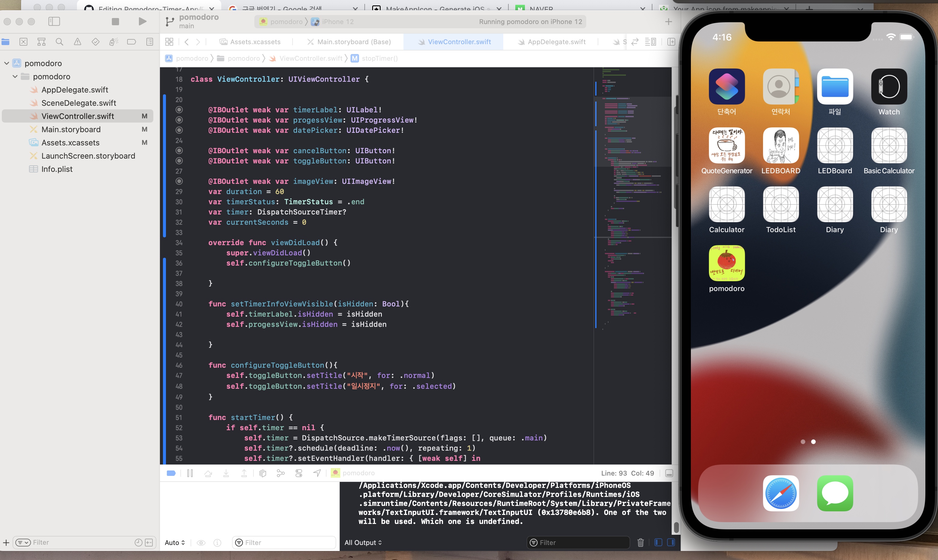Open the Debug View Hierarchy inspector
Screen dimensions: 938x560
pos(262,473)
